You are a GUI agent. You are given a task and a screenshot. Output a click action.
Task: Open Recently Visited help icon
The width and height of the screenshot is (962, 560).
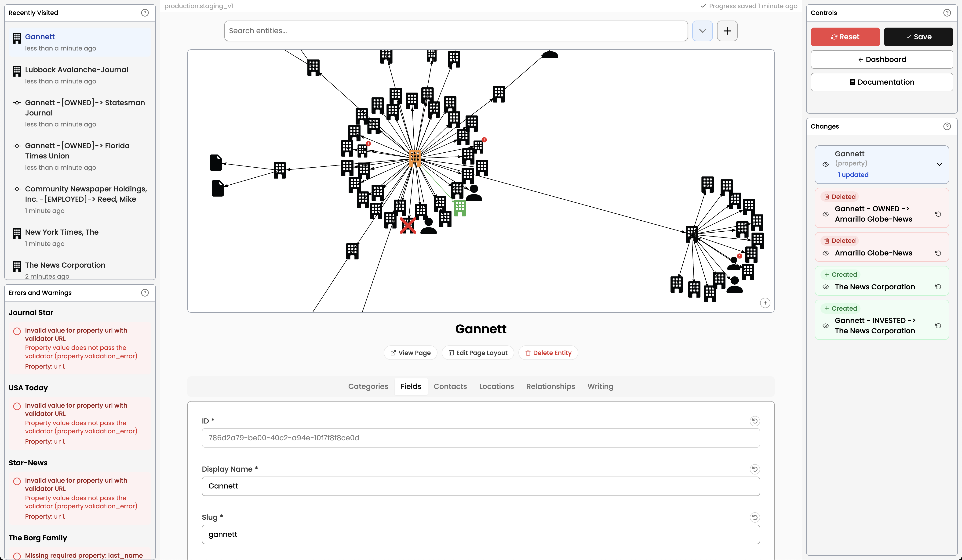coord(145,13)
